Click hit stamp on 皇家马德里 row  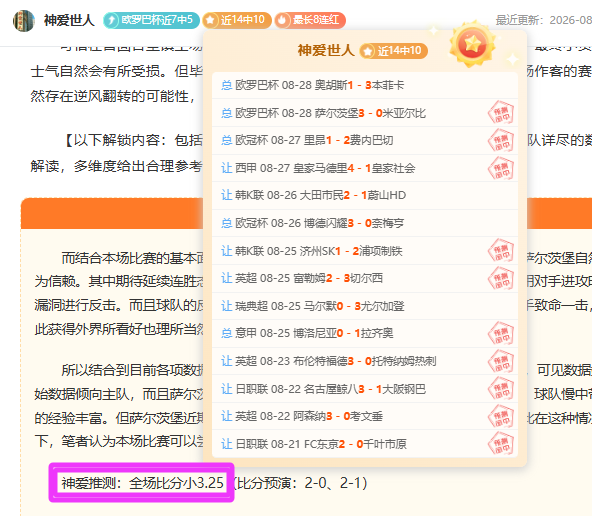(501, 168)
